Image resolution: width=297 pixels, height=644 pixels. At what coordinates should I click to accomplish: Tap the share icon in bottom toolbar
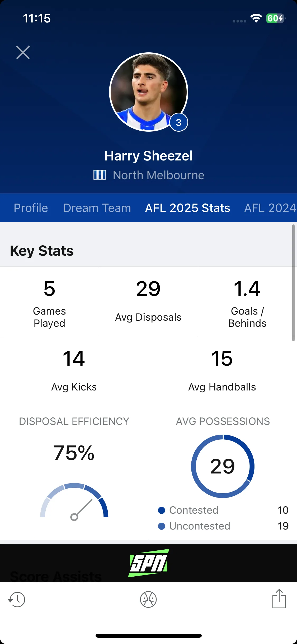(279, 599)
